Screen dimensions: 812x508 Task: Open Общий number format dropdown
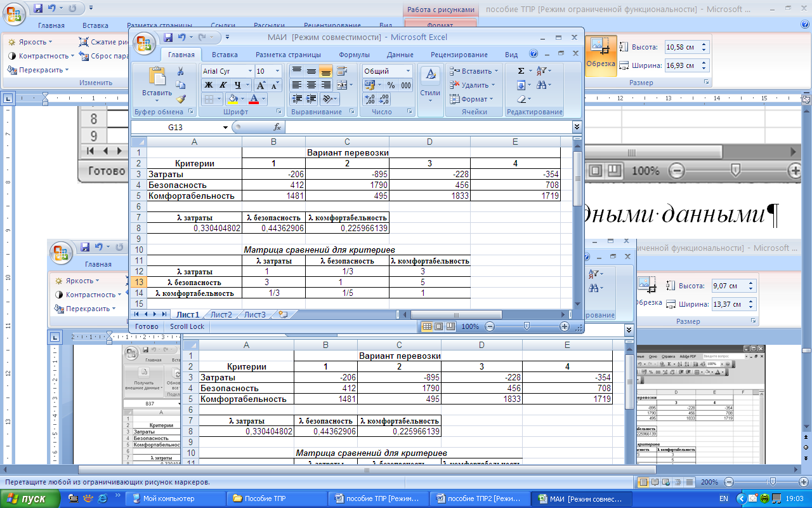[407, 71]
